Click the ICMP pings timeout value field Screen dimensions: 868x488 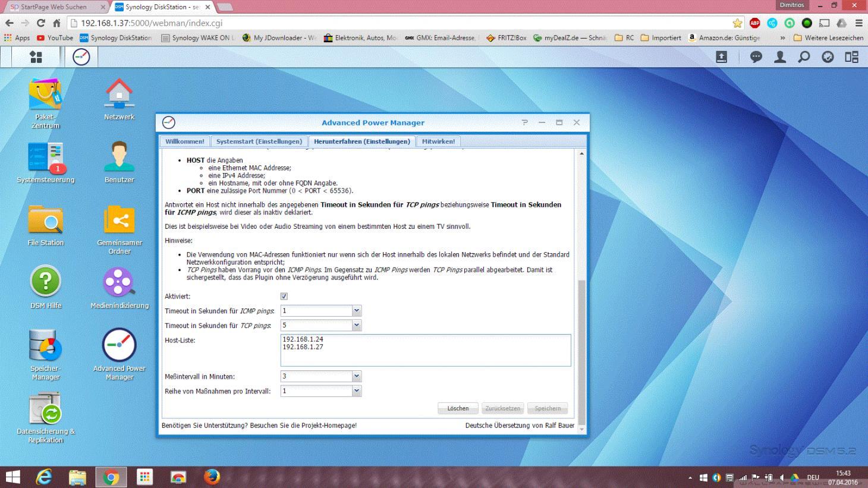click(316, 310)
